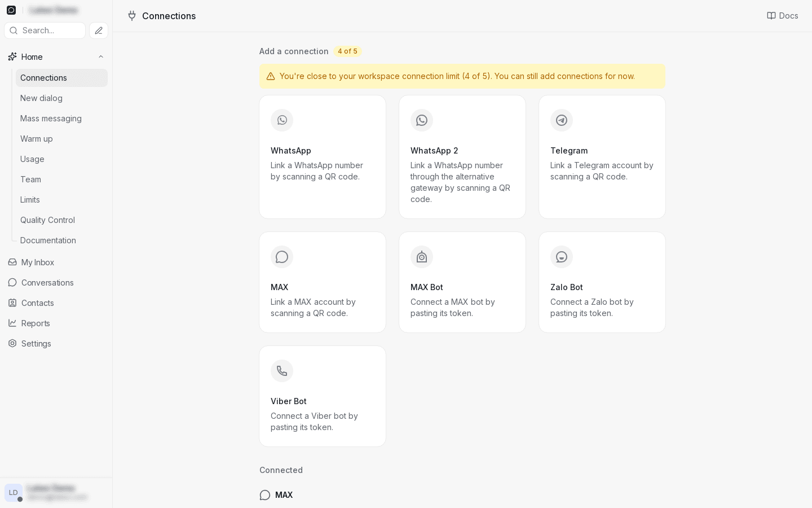
Task: Click the Telegram paper plane icon
Action: click(x=562, y=120)
